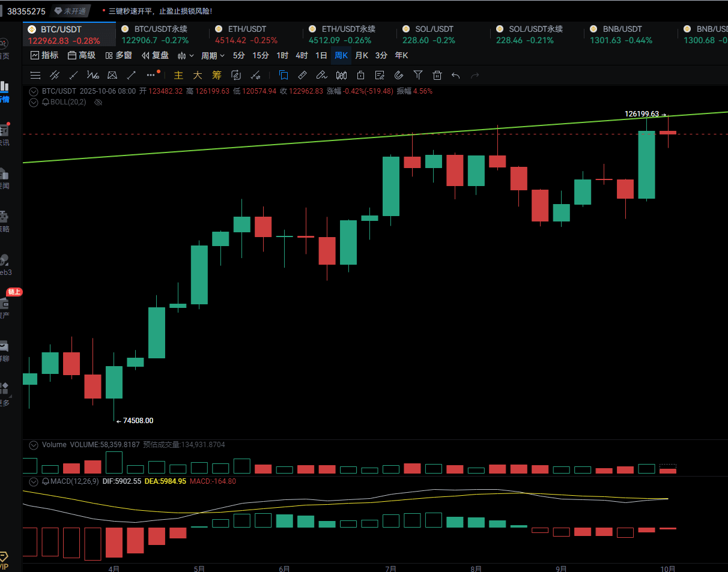728x572 pixels.
Task: Select the trash delete-drawings icon
Action: pos(437,75)
